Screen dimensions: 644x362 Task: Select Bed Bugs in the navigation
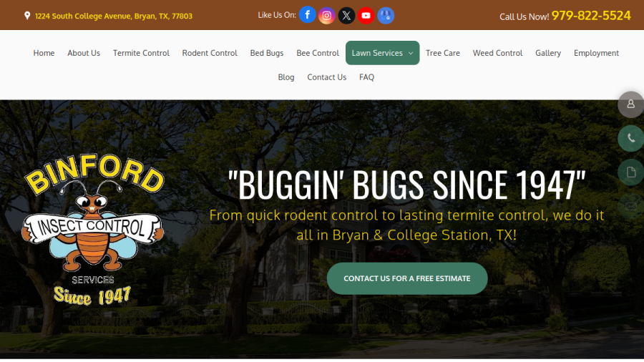tap(267, 53)
